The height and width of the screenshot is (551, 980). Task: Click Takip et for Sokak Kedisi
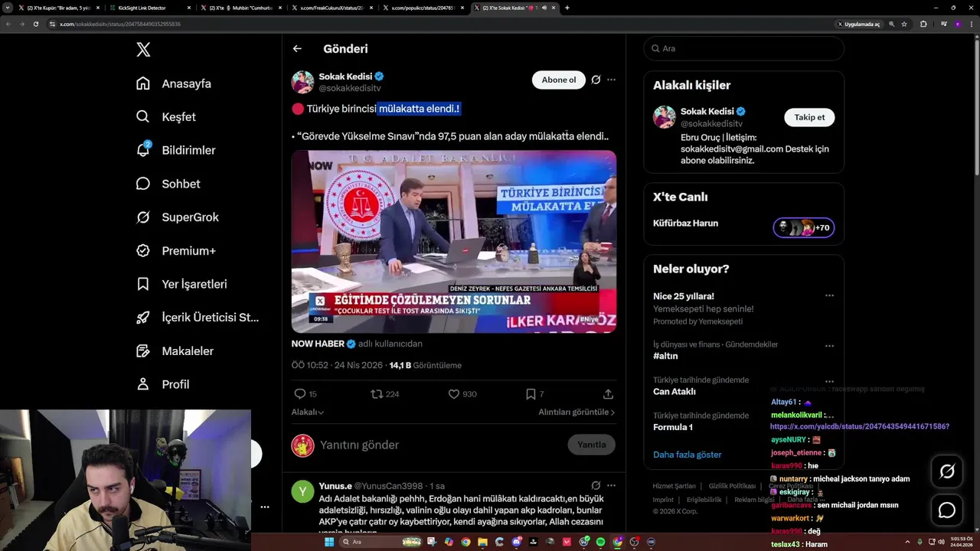809,117
